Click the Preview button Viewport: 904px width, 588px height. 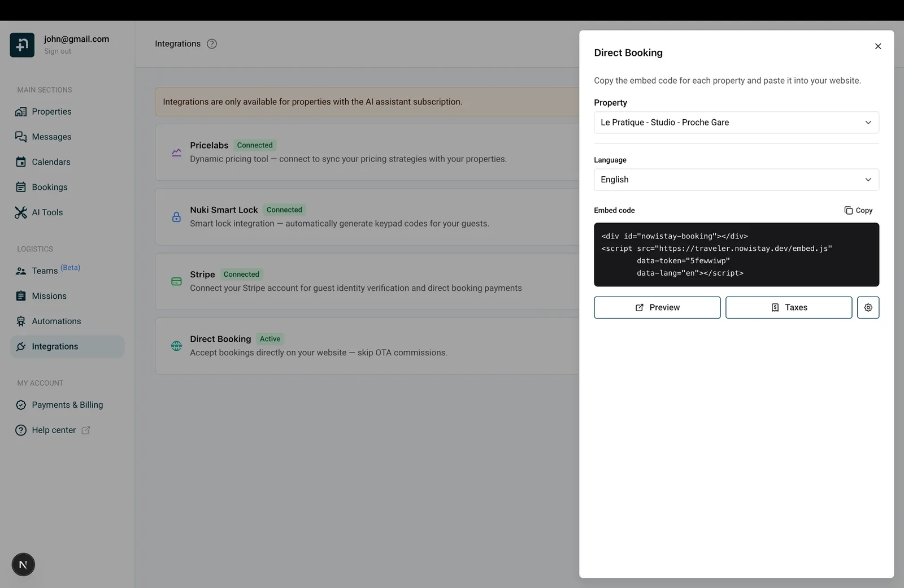(x=657, y=307)
